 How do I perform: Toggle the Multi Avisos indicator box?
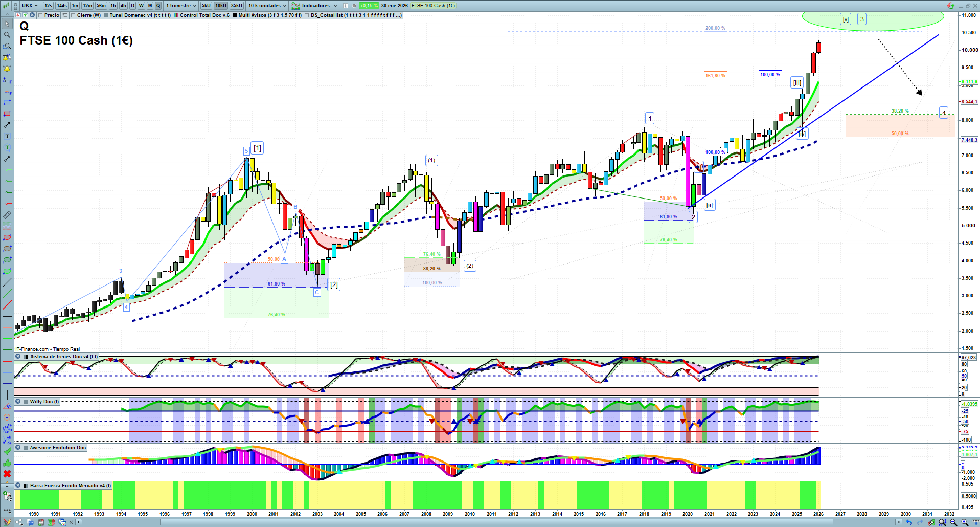(235, 15)
